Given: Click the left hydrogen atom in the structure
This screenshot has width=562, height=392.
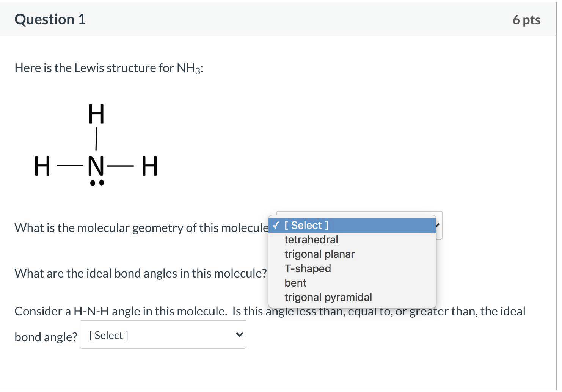Looking at the screenshot, I should (x=42, y=166).
